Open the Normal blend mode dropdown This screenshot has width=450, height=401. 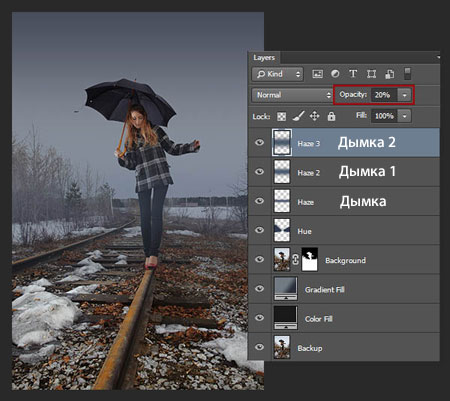pos(291,95)
